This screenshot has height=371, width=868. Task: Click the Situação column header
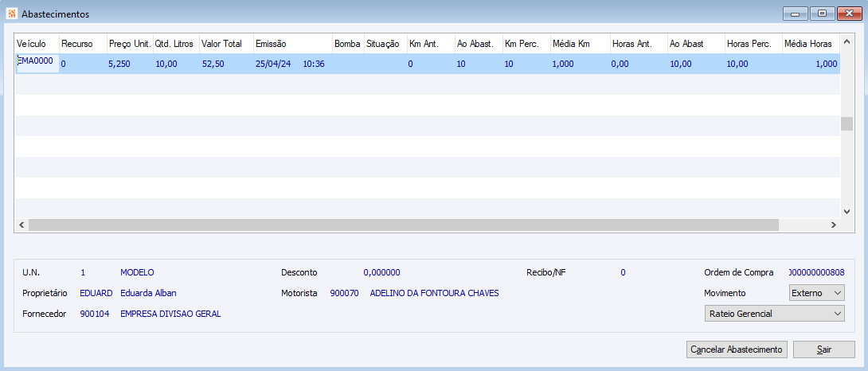point(385,44)
